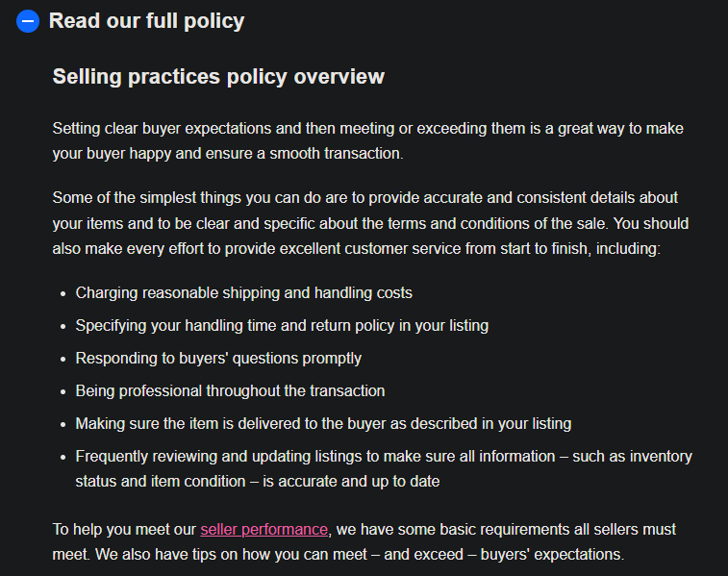This screenshot has width=728, height=576.
Task: Click the "Frequently reviewing and updating listings" line
Action: [384, 456]
